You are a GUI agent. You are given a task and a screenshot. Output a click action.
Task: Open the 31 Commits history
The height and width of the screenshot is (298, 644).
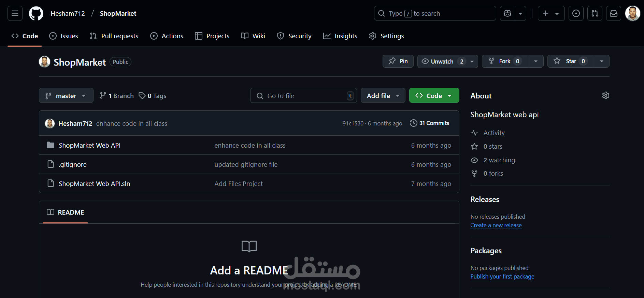click(430, 123)
